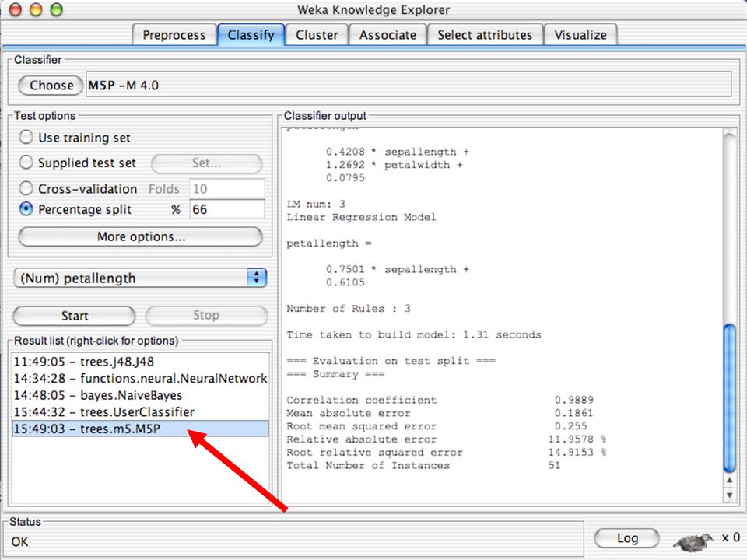The width and height of the screenshot is (747, 560).
Task: Select result 11:49:05 - trees.j48.J48
Action: (x=141, y=362)
